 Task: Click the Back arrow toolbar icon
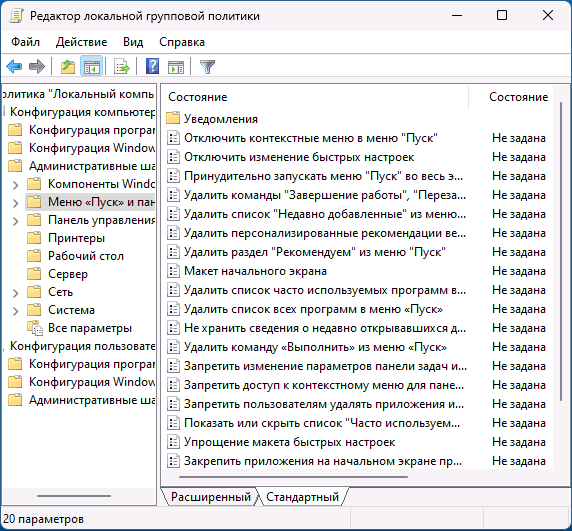tap(14, 67)
